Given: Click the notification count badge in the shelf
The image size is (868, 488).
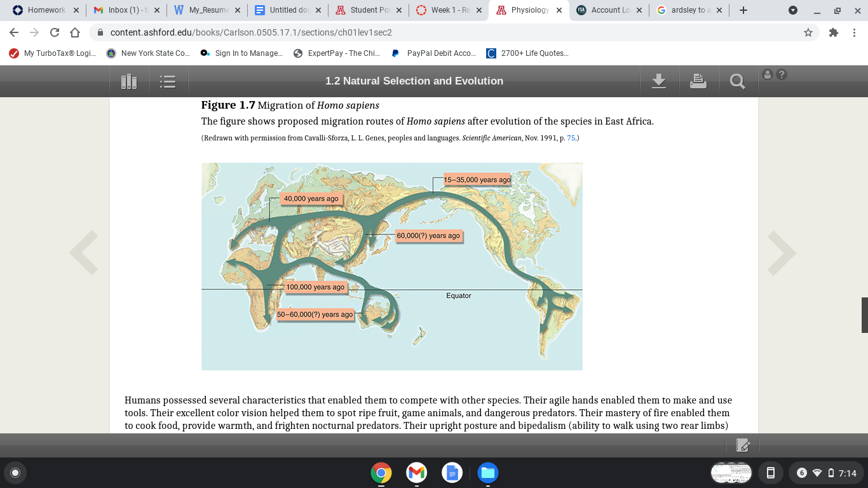Looking at the screenshot, I should (801, 473).
